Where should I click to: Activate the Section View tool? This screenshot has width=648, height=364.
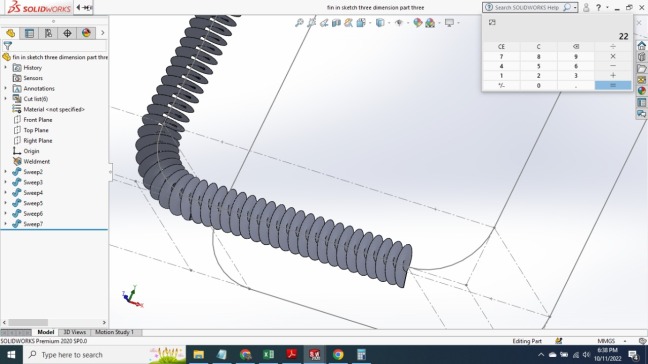[336, 23]
